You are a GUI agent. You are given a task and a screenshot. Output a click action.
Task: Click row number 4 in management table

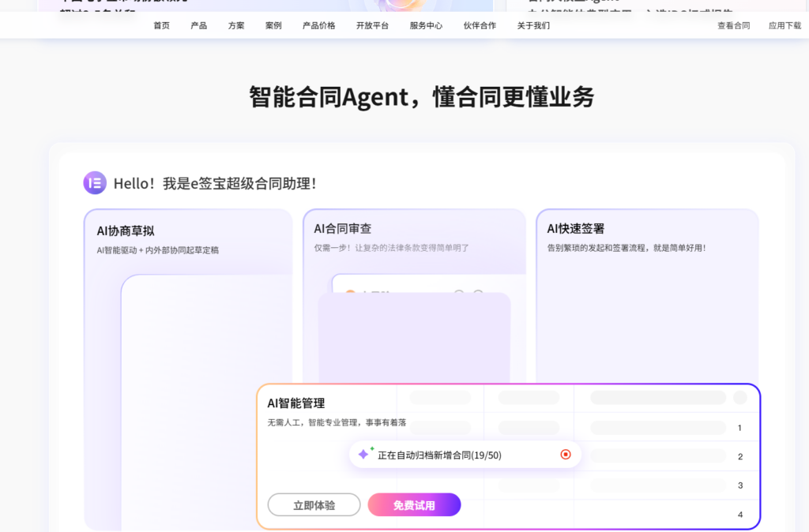click(740, 515)
